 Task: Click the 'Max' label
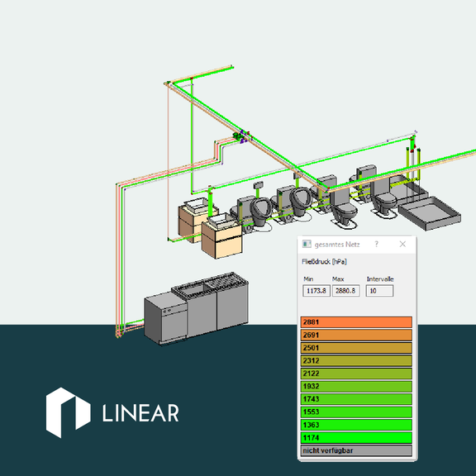[338, 279]
